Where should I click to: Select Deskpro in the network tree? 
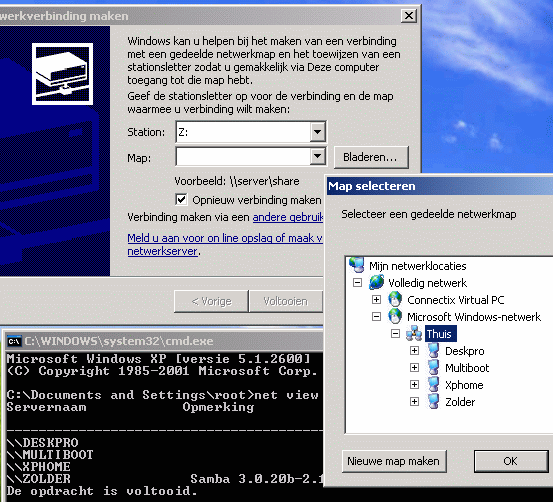[x=464, y=351]
